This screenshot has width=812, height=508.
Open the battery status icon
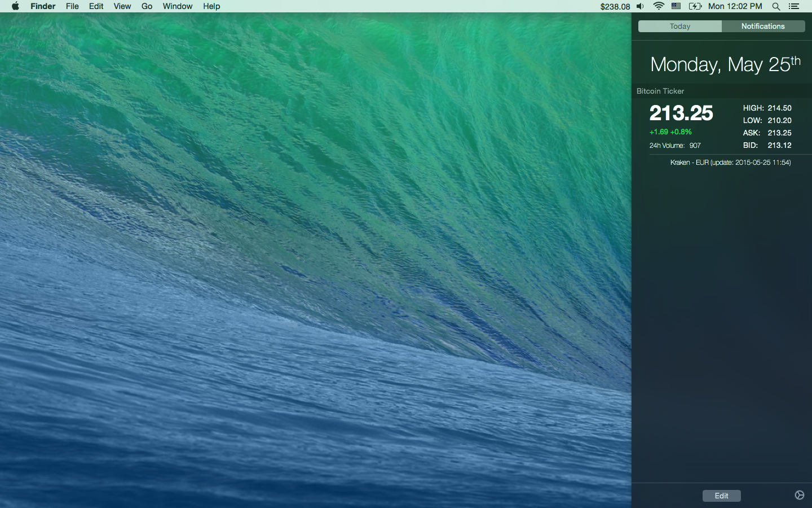coord(695,6)
